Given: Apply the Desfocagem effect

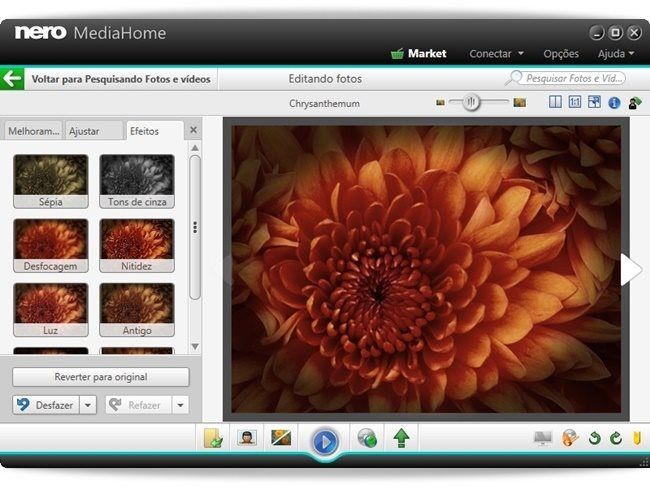Looking at the screenshot, I should coord(51,245).
